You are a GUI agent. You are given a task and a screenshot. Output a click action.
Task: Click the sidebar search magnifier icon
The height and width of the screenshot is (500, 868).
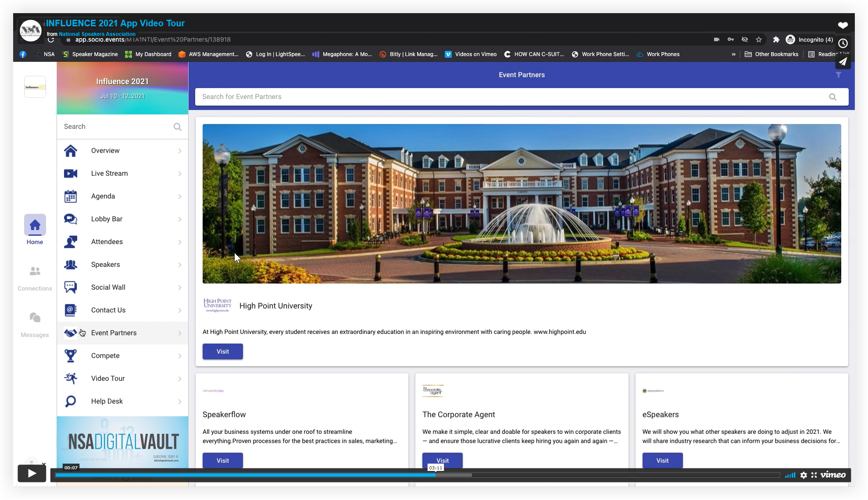(178, 127)
